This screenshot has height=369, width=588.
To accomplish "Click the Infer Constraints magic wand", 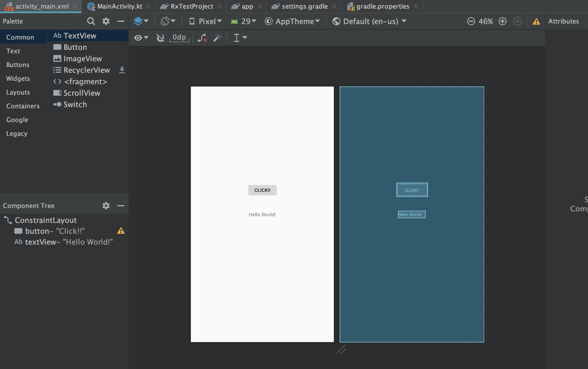I will coord(217,38).
